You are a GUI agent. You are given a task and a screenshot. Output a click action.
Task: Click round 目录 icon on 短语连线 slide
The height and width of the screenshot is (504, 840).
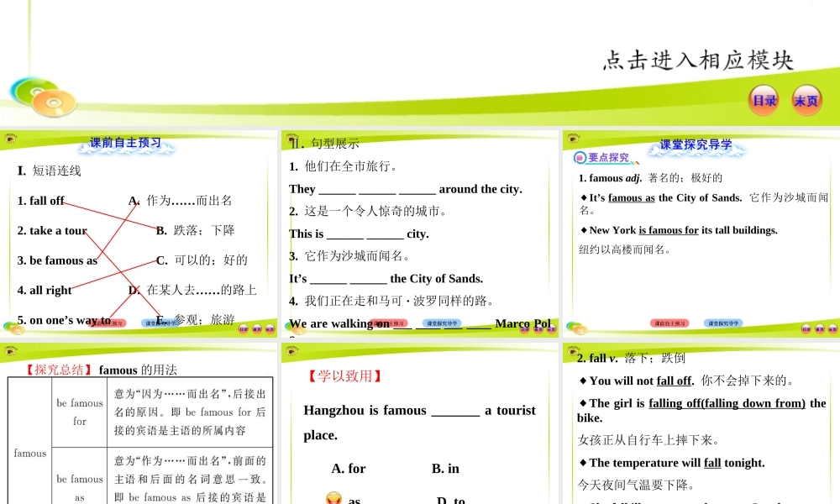pyautogui.click(x=244, y=328)
